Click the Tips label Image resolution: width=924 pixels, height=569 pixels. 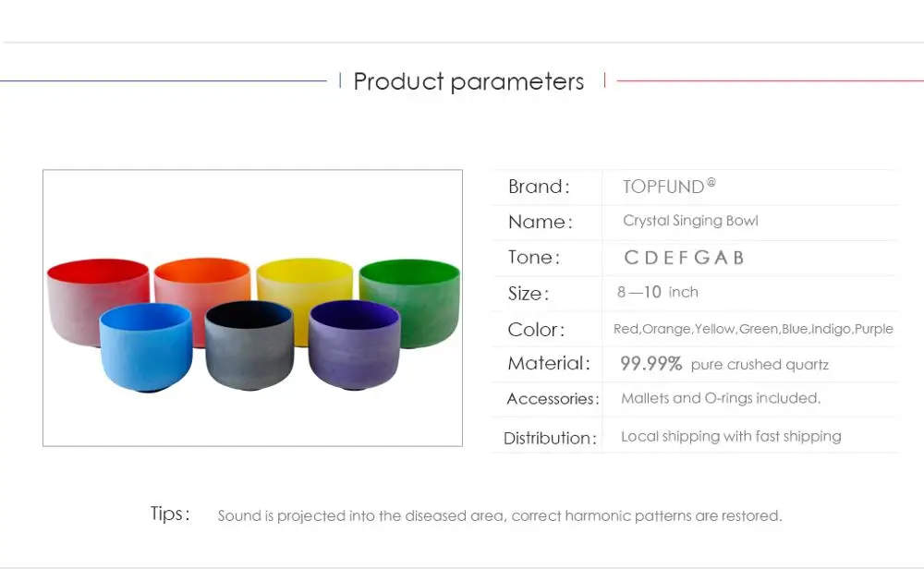tap(170, 514)
